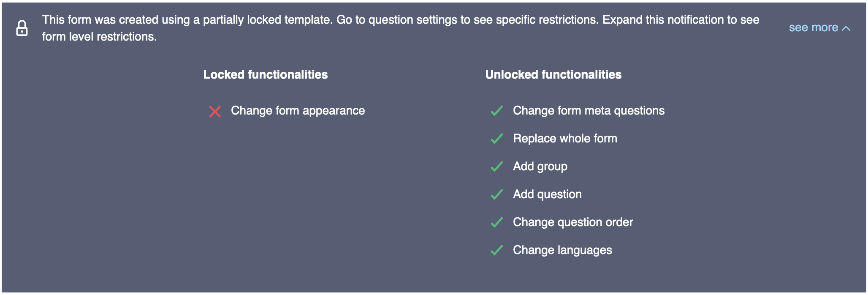Click green checkmark beside Change languages
Screen dimensions: 868x295
497,250
